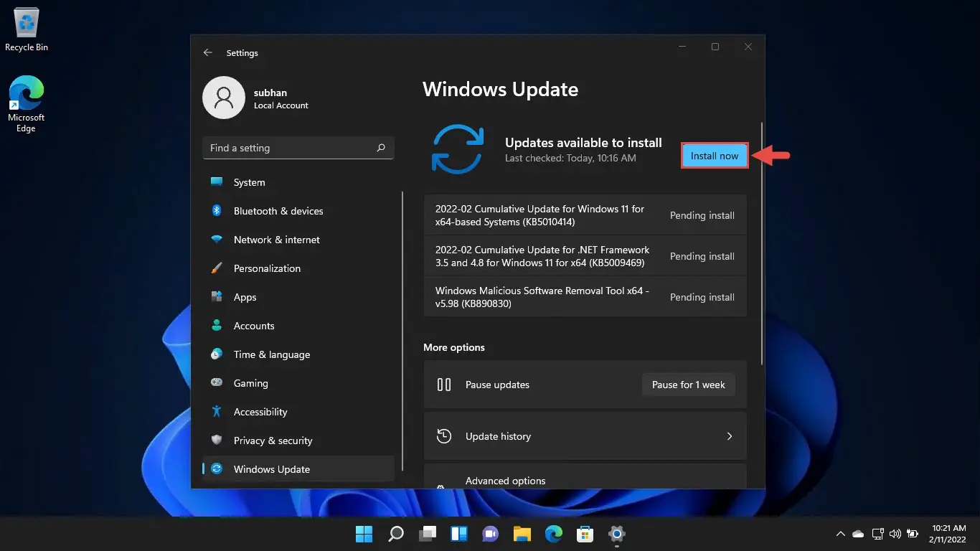Click the large blue update sync icon
Viewport: 980px width, 551px height.
pyautogui.click(x=458, y=149)
